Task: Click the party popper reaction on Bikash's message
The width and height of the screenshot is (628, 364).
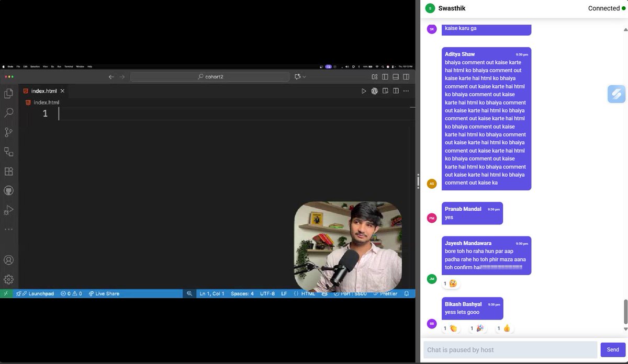Action: [x=477, y=328]
